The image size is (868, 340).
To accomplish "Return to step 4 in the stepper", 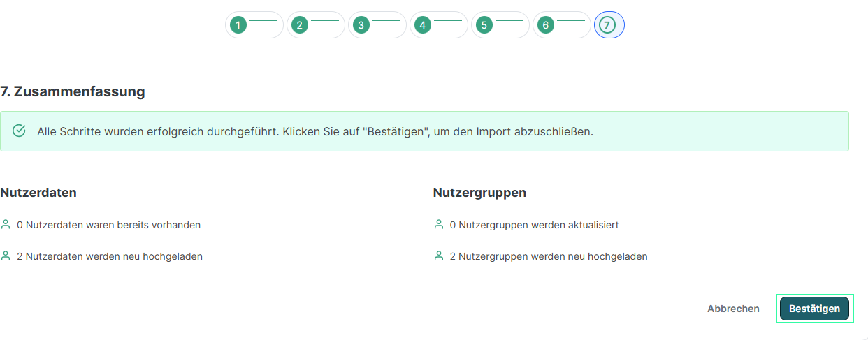I will coord(423,25).
